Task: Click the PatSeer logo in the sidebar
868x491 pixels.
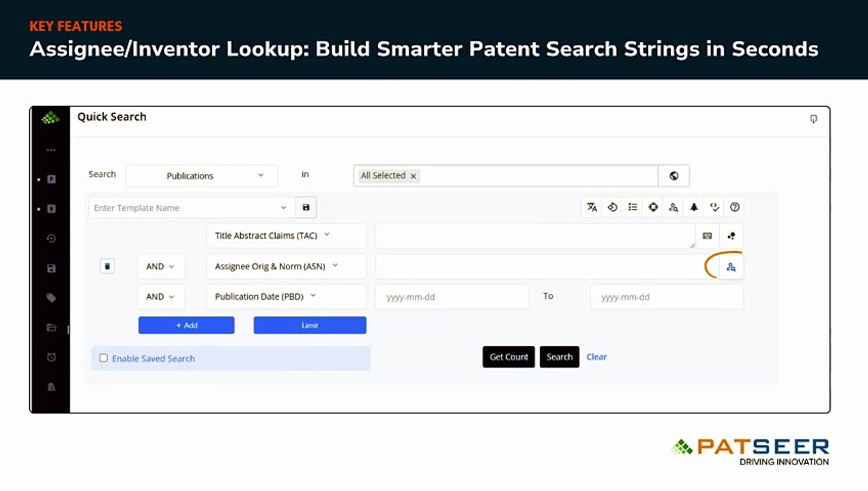Action: point(50,118)
